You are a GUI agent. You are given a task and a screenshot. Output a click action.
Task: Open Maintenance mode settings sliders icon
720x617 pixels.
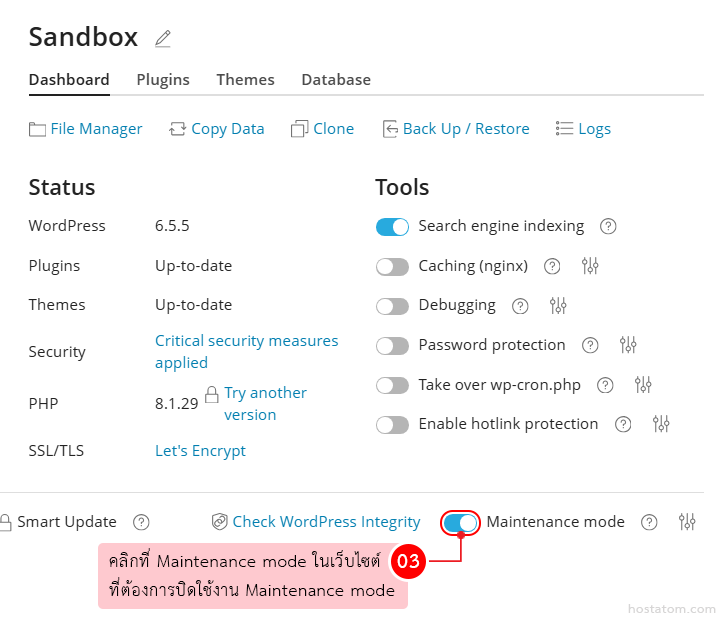pos(686,522)
